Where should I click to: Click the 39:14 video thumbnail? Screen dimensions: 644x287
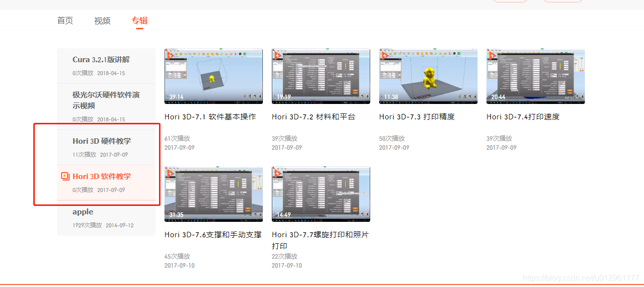pyautogui.click(x=213, y=76)
